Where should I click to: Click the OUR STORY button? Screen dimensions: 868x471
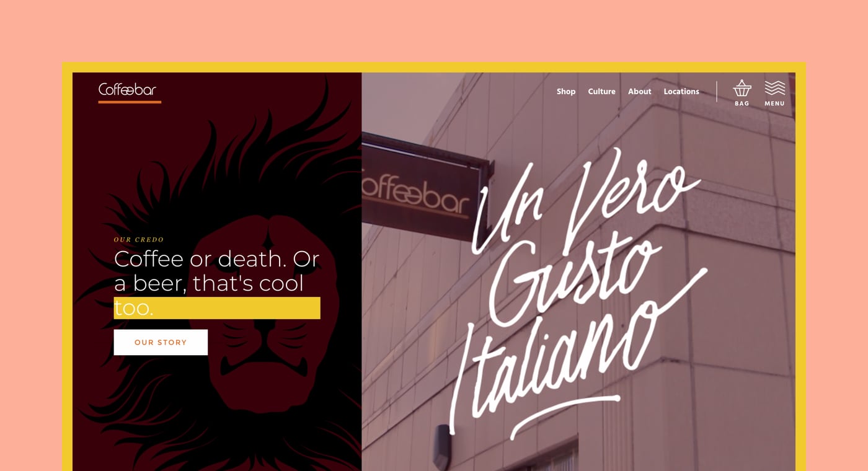(161, 342)
